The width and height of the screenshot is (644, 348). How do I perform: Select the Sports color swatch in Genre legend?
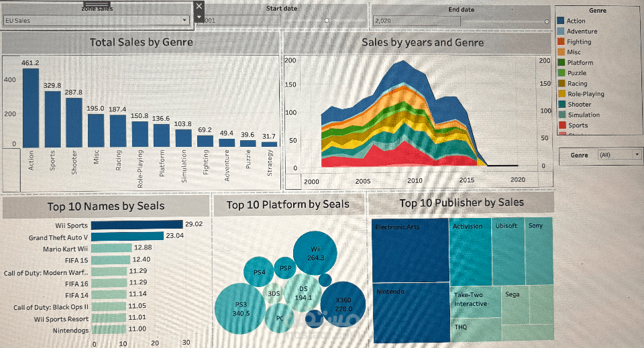[562, 125]
